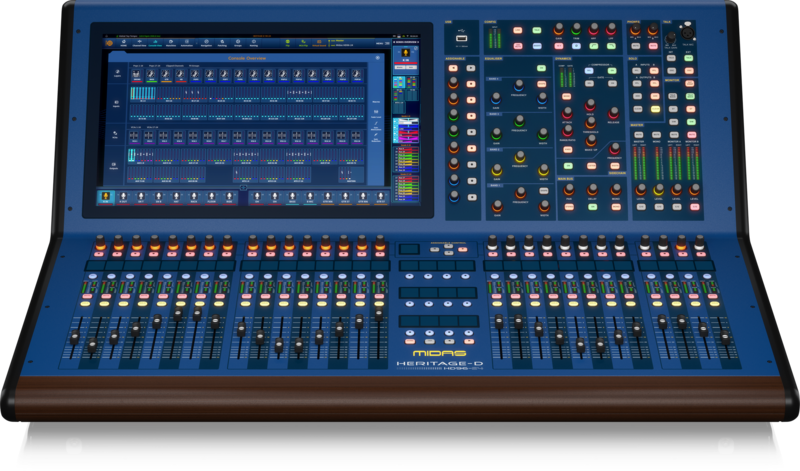Click the Dynamics ATTACK knob
This screenshot has height=471, width=800.
[x=567, y=113]
